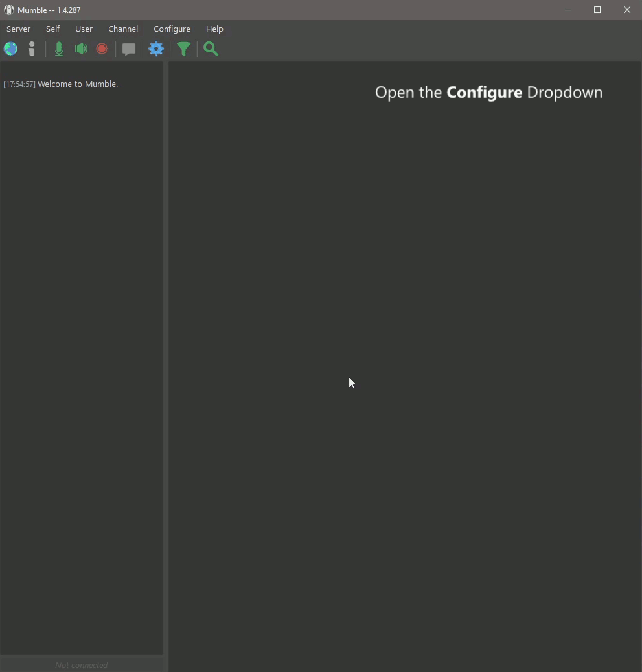This screenshot has height=672, width=642.
Task: Open the Channel menu
Action: 123,29
